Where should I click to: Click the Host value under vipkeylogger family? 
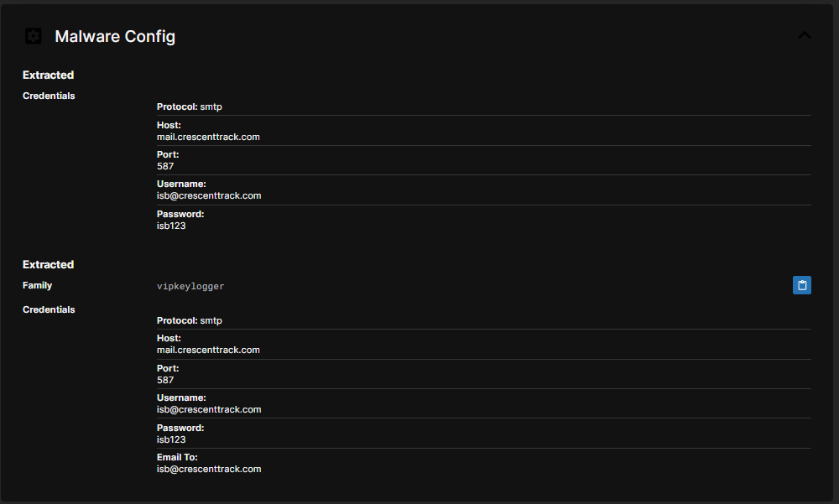pos(208,350)
